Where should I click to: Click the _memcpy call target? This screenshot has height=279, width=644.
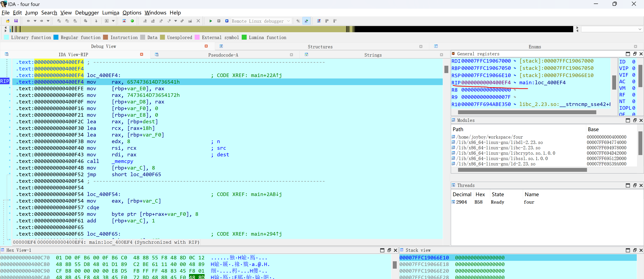click(122, 161)
